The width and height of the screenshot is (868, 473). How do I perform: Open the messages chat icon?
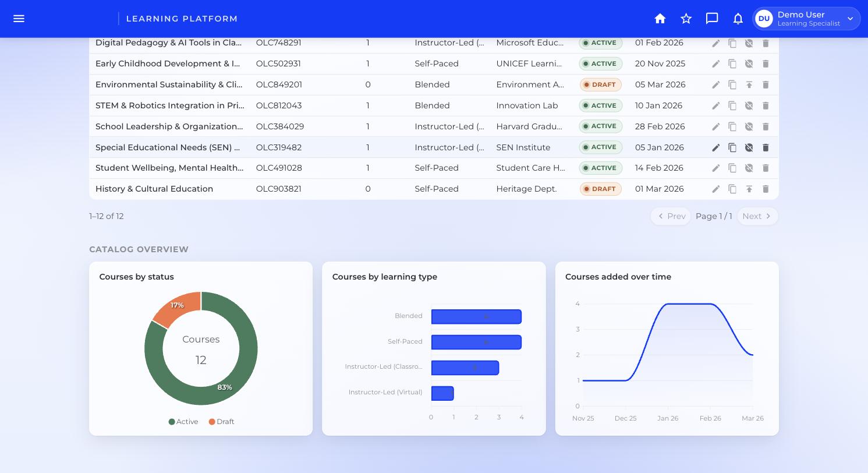(x=712, y=19)
